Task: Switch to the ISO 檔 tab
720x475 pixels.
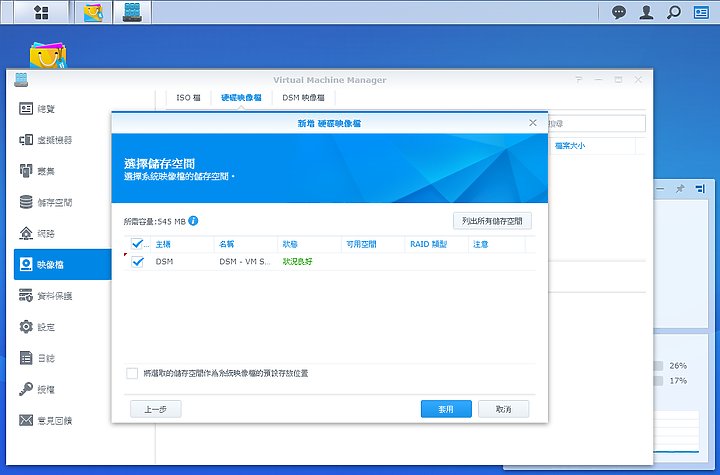Action: point(188,97)
